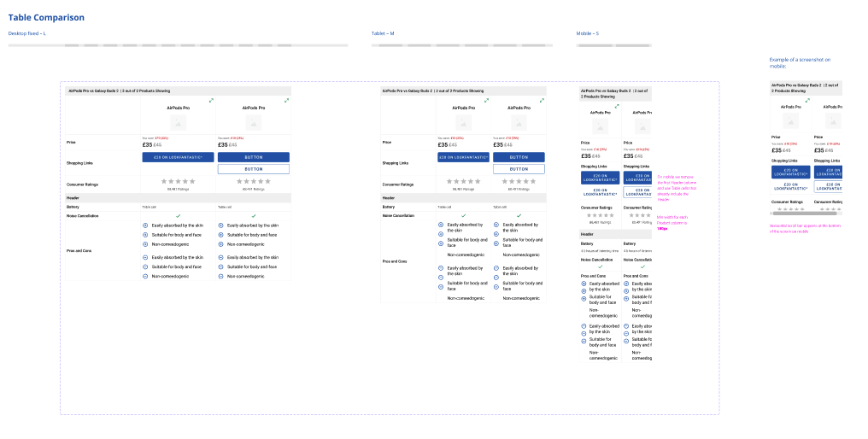Click the first con minus icon in Tablet's second product column

pos(496,268)
